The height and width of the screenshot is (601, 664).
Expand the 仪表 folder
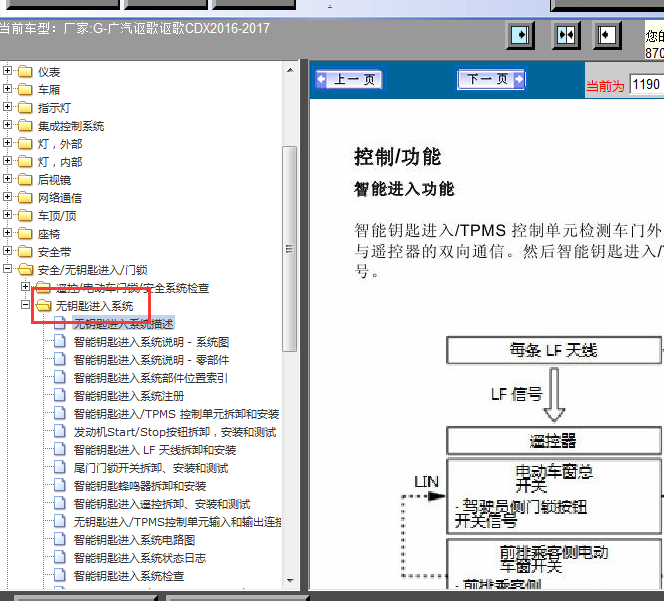tap(7, 70)
